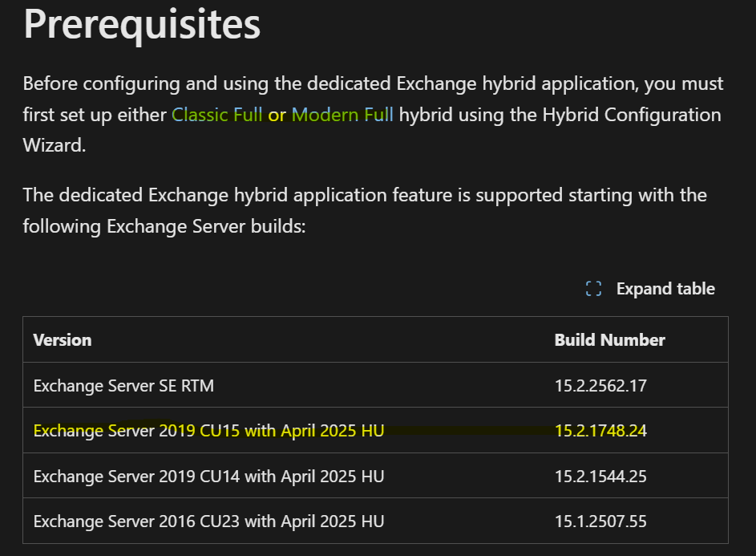Click the paragraph starting 'The dedicated Exchange'
This screenshot has width=756, height=556.
coord(365,210)
